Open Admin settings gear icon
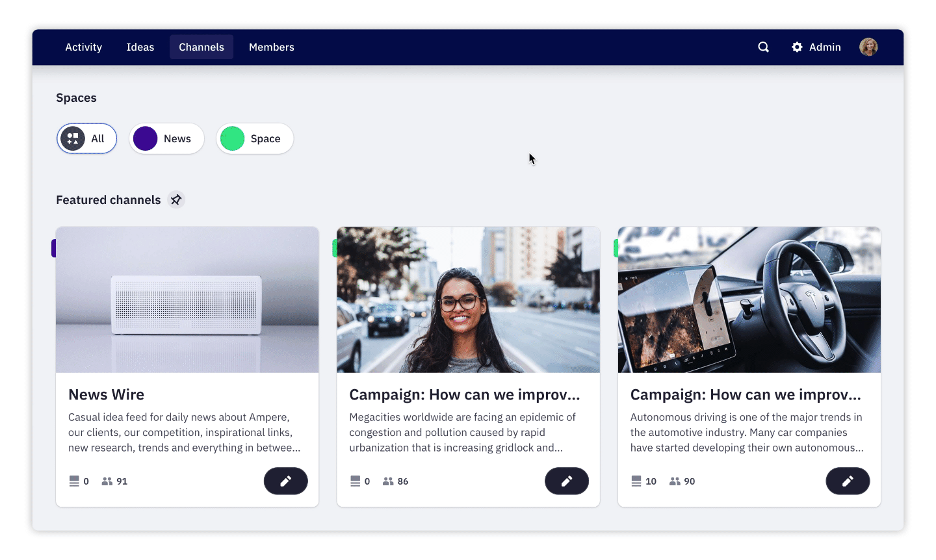The image size is (936, 560). click(797, 47)
